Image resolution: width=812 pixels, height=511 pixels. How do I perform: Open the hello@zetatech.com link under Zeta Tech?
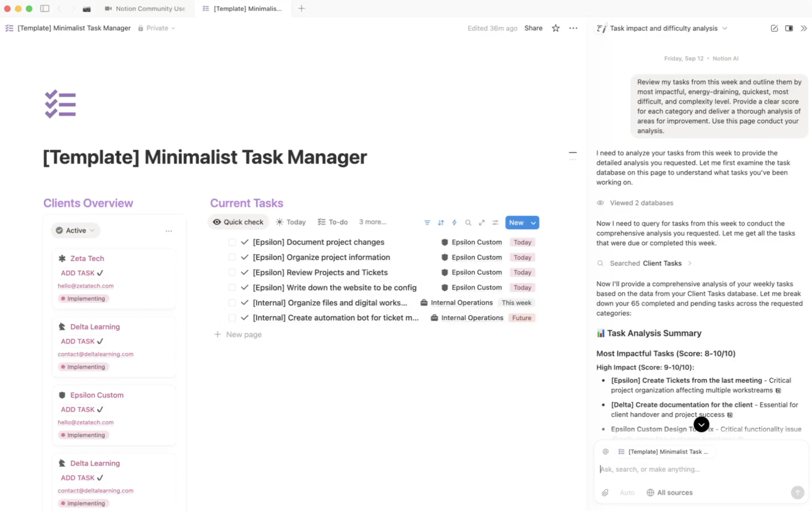pyautogui.click(x=85, y=286)
